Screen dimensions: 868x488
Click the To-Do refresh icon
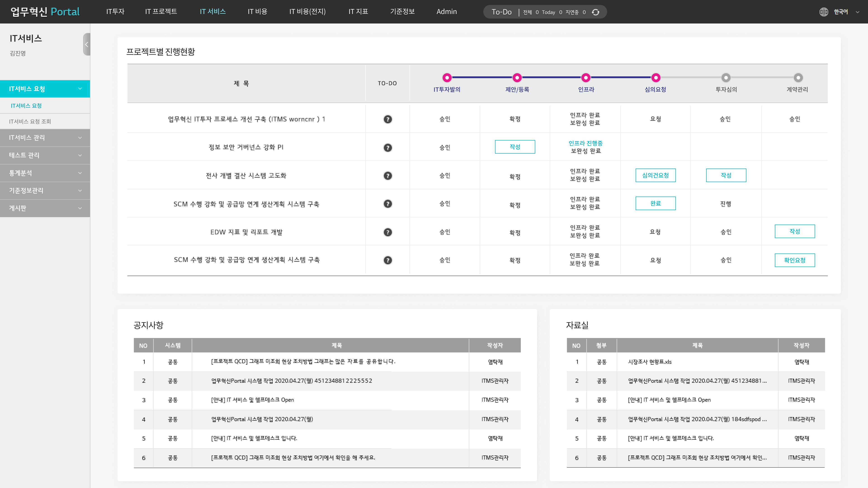click(x=596, y=12)
